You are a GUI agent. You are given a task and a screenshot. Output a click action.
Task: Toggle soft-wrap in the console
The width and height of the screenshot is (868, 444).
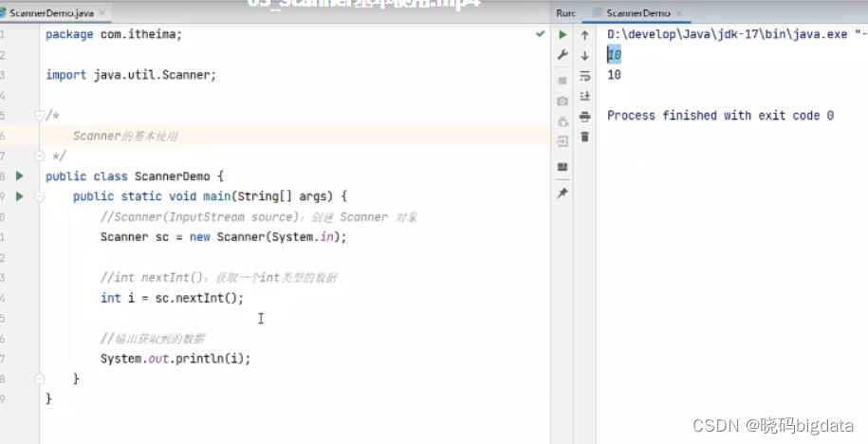click(x=584, y=76)
